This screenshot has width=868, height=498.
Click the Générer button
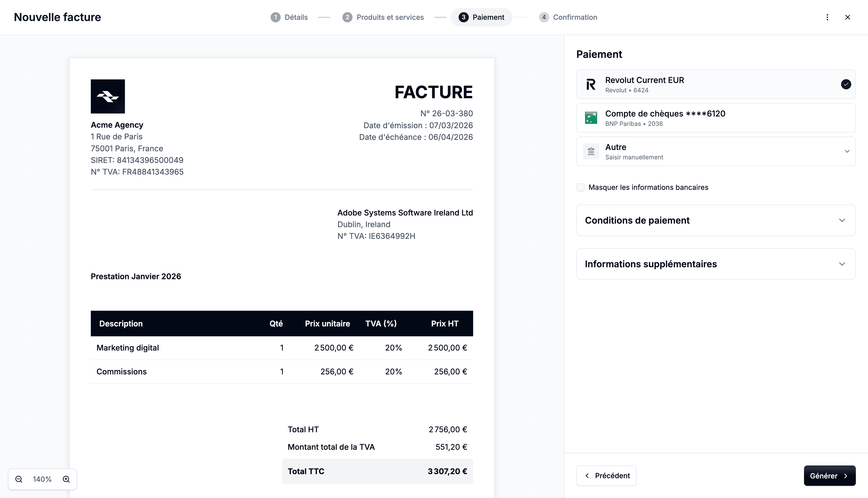click(829, 475)
